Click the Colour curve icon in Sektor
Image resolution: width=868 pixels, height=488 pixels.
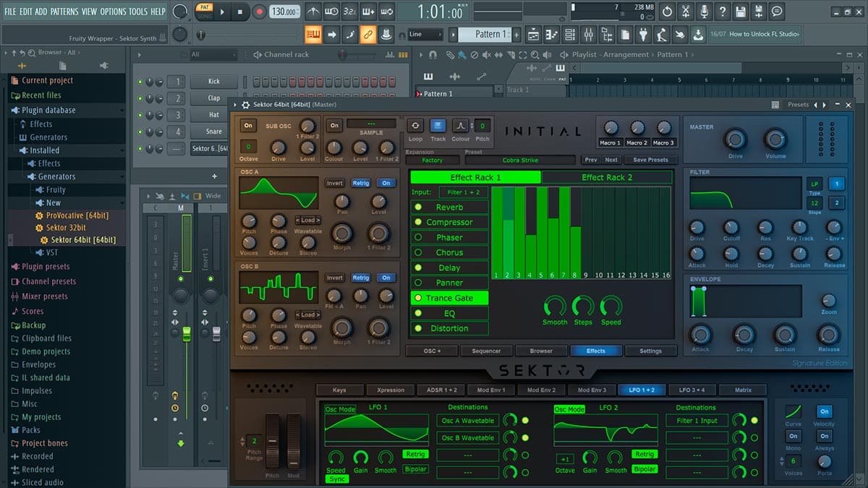click(460, 126)
